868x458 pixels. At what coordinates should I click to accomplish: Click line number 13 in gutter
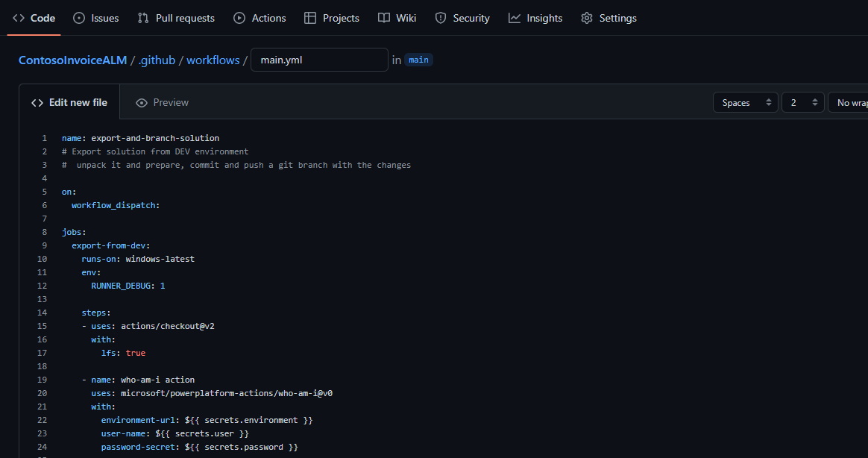42,299
